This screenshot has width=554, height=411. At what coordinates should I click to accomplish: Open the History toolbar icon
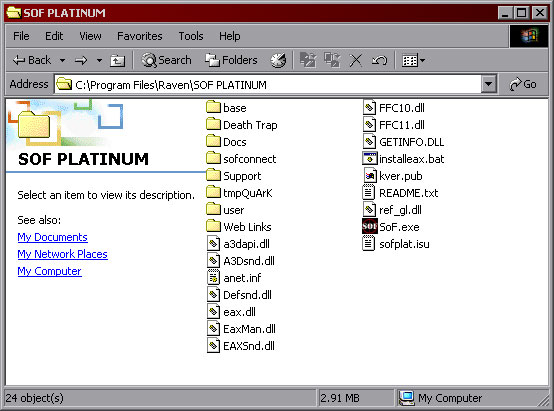(x=278, y=60)
